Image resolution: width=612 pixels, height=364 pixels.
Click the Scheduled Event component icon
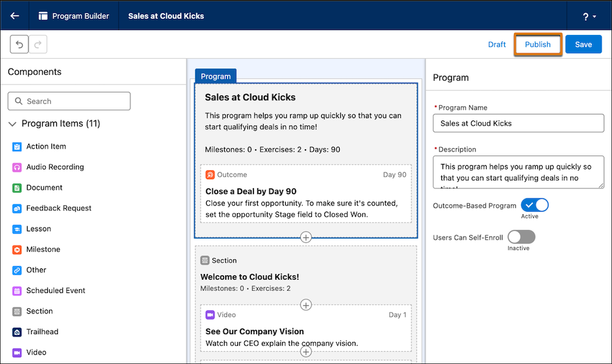tap(17, 291)
